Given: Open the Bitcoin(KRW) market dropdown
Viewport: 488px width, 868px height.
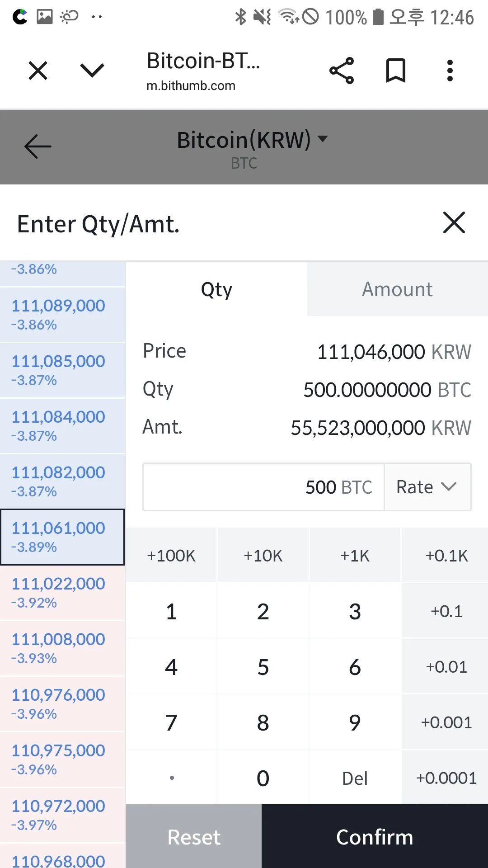Looking at the screenshot, I should coord(251,140).
